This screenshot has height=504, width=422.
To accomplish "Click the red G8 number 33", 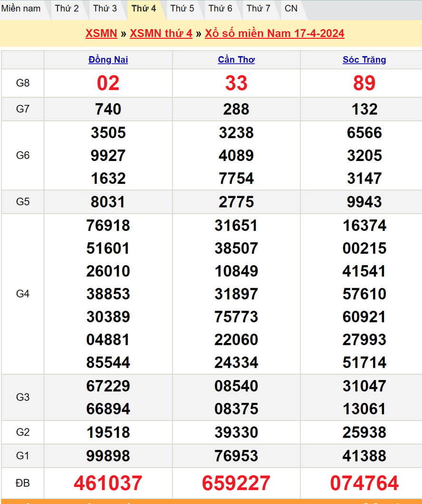I will (236, 83).
